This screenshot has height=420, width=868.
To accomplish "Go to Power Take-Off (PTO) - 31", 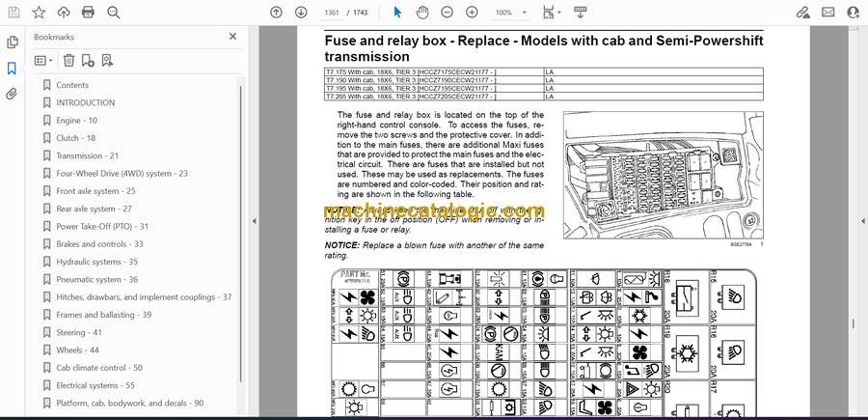I will (x=102, y=226).
